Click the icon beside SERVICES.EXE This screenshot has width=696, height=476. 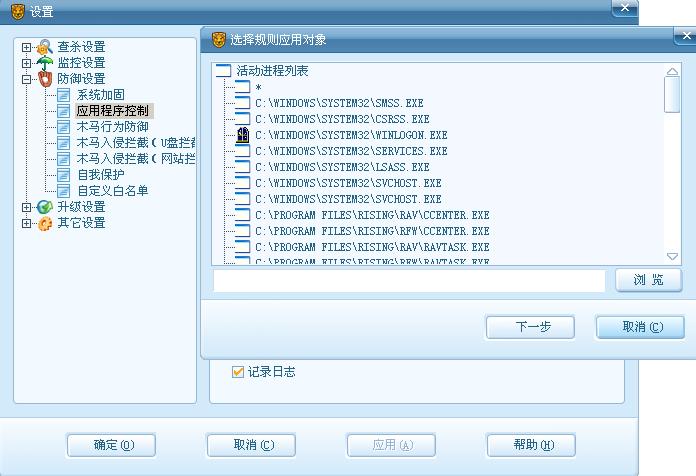(x=242, y=151)
